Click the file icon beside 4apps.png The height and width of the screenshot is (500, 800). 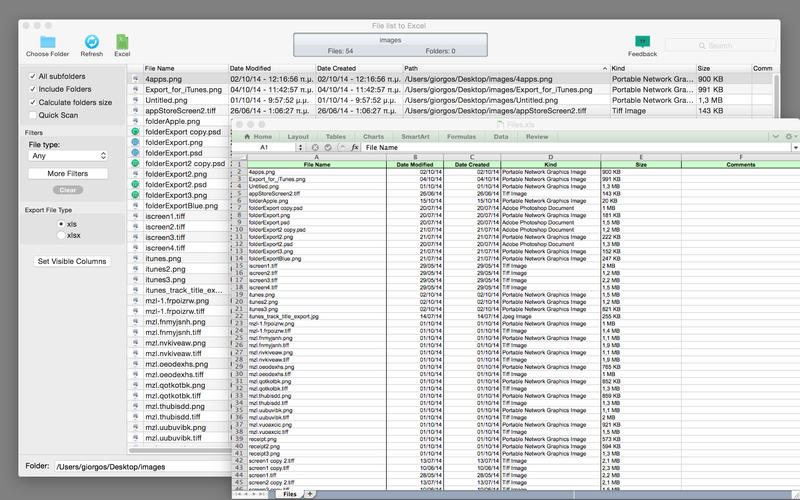coord(135,78)
